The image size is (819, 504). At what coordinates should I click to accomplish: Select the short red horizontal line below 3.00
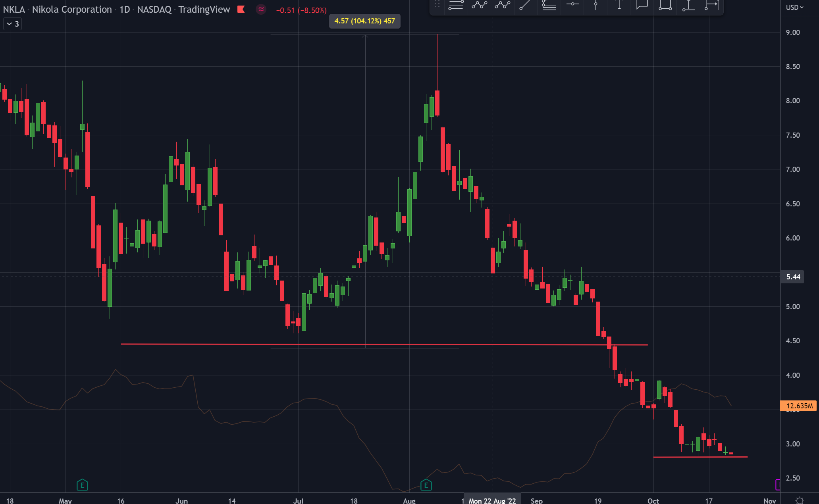click(x=700, y=457)
